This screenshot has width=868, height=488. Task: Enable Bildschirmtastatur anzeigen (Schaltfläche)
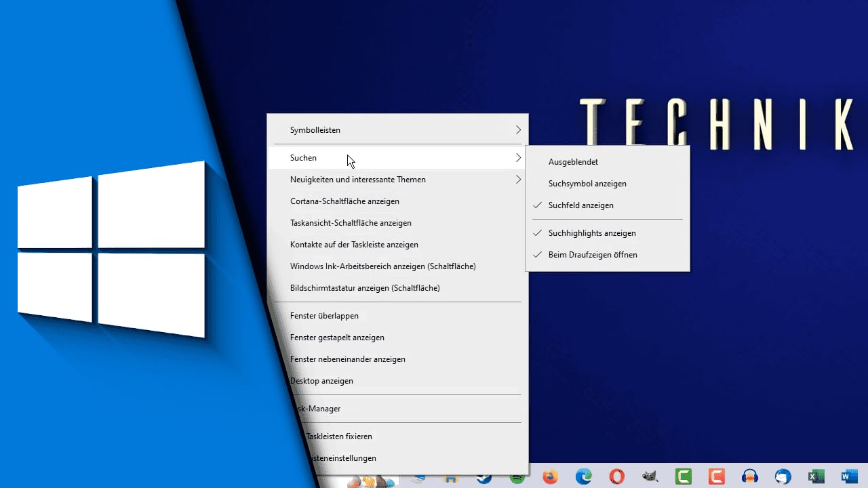pyautogui.click(x=397, y=288)
